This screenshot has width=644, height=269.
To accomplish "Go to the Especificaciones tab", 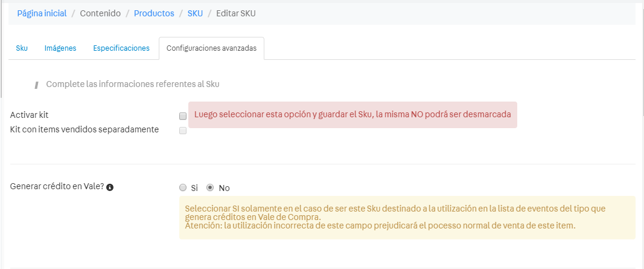I will tap(121, 48).
